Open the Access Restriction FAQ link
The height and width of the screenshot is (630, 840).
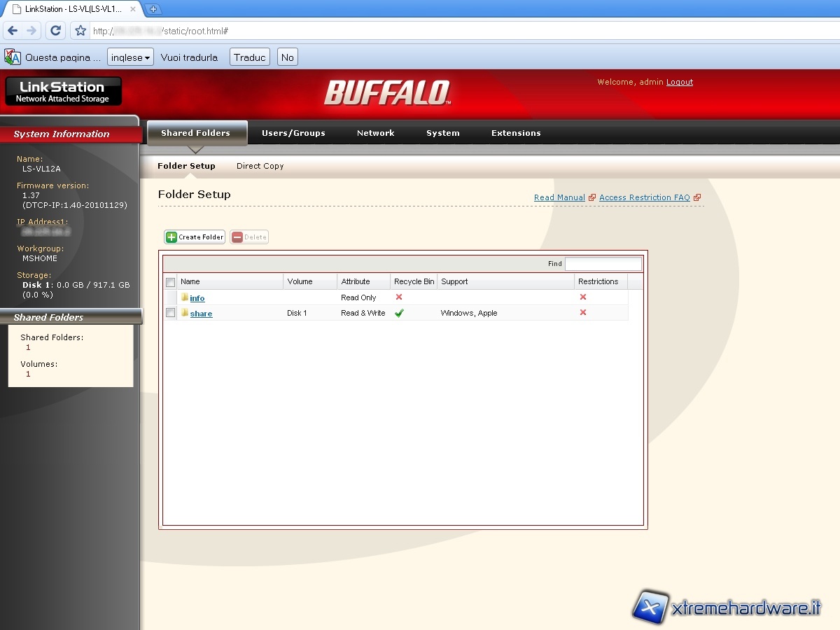click(x=644, y=197)
